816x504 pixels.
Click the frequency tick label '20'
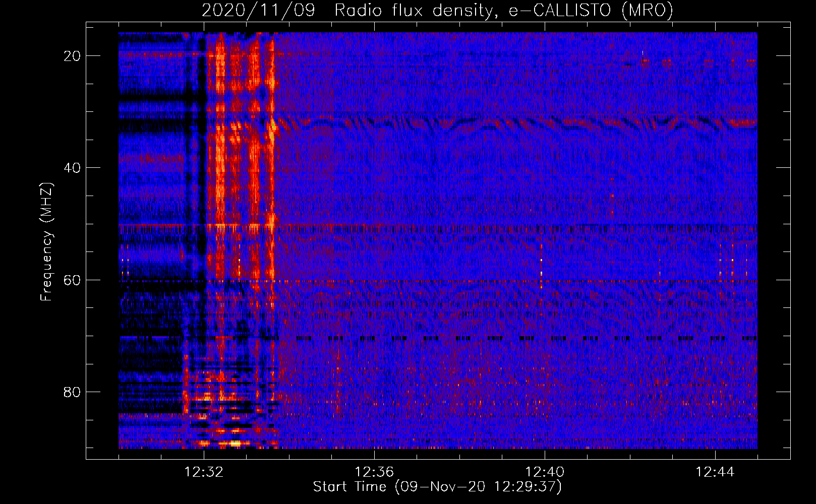coord(73,55)
